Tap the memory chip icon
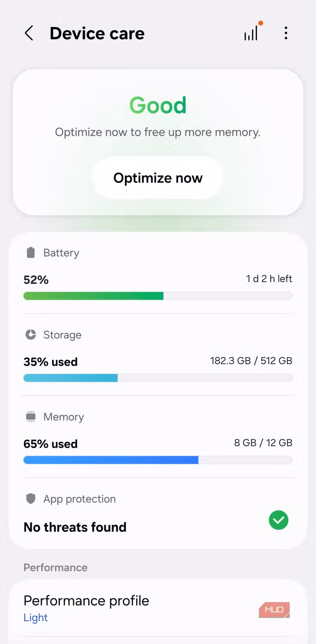Viewport: 316px width, 644px height. tap(30, 416)
